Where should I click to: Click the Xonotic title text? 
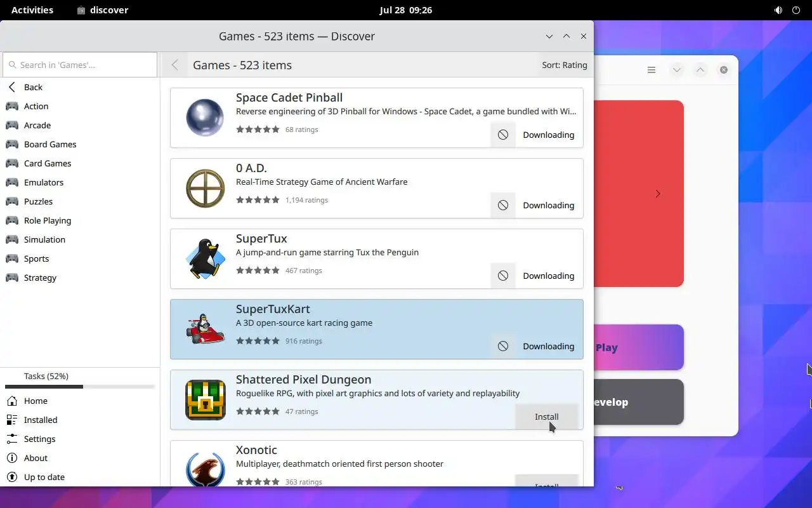click(x=256, y=450)
